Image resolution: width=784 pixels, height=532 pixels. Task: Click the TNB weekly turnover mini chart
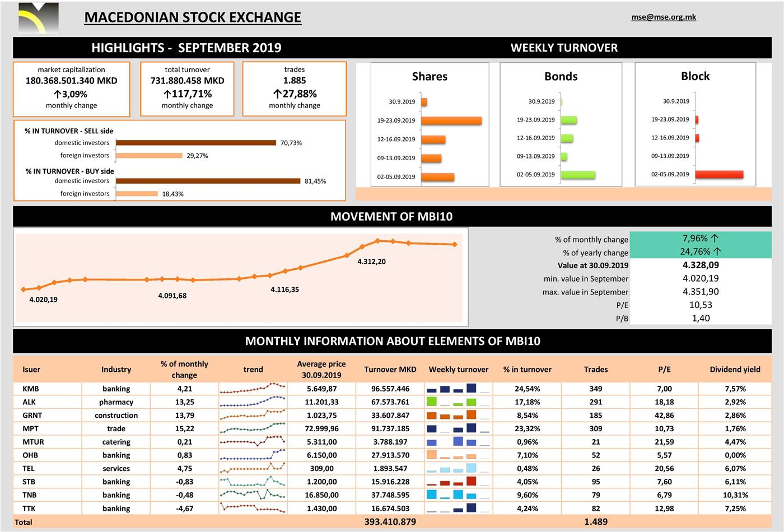tap(458, 495)
